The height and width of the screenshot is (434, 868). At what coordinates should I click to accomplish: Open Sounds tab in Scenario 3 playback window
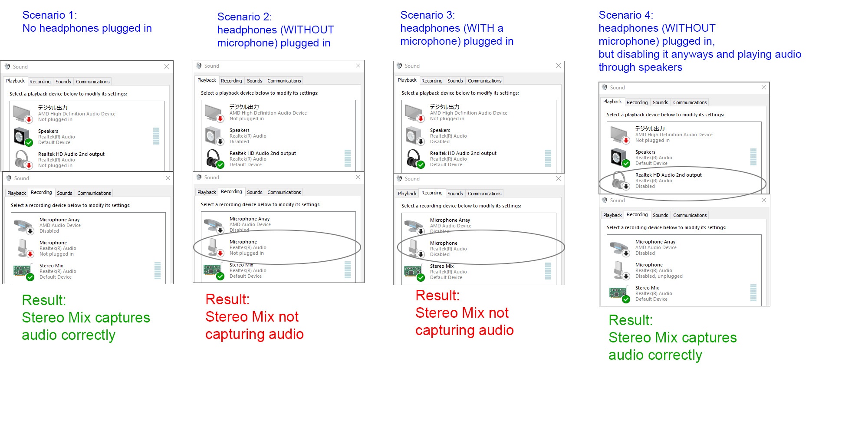click(x=455, y=81)
